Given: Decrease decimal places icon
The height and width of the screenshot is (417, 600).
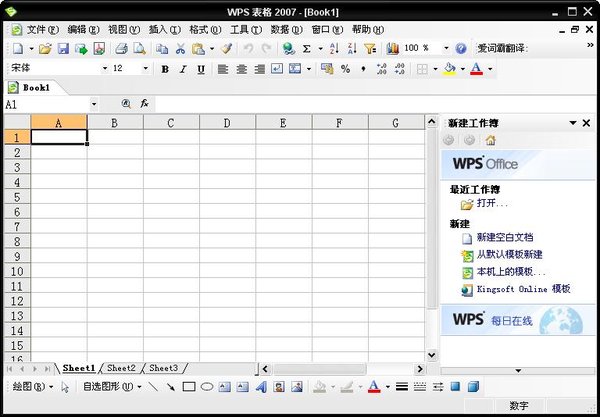Looking at the screenshot, I should coord(399,69).
